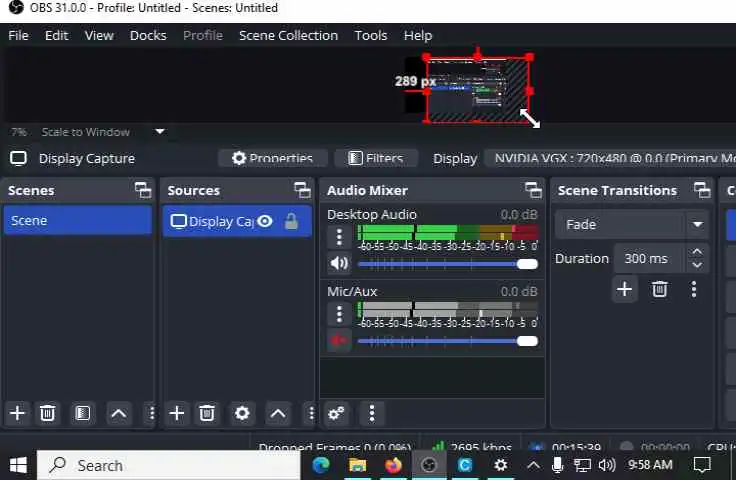Viewport: 736px width, 480px height.
Task: Pop out the Scenes dock
Action: coord(143,190)
